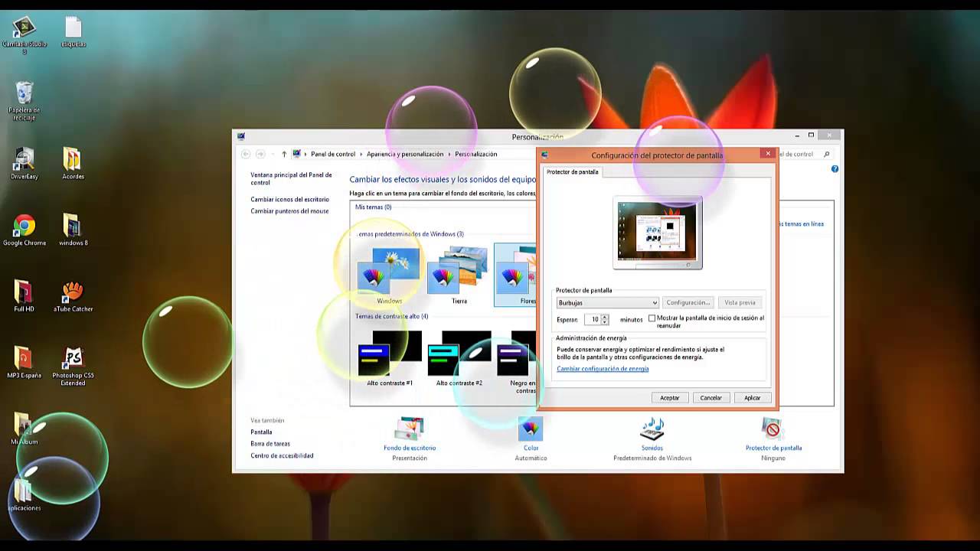Image resolution: width=980 pixels, height=551 pixels.
Task: Click the Configuración... button
Action: click(688, 303)
